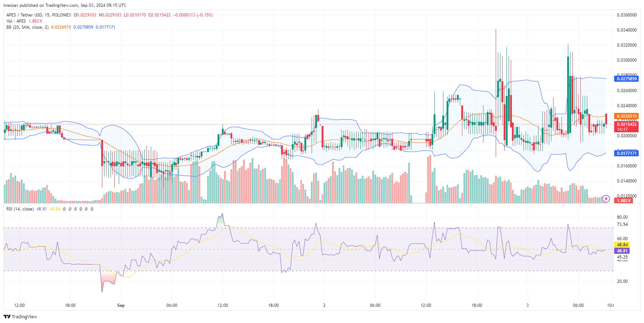Click the 73.54 RSI axis label

coord(622,224)
